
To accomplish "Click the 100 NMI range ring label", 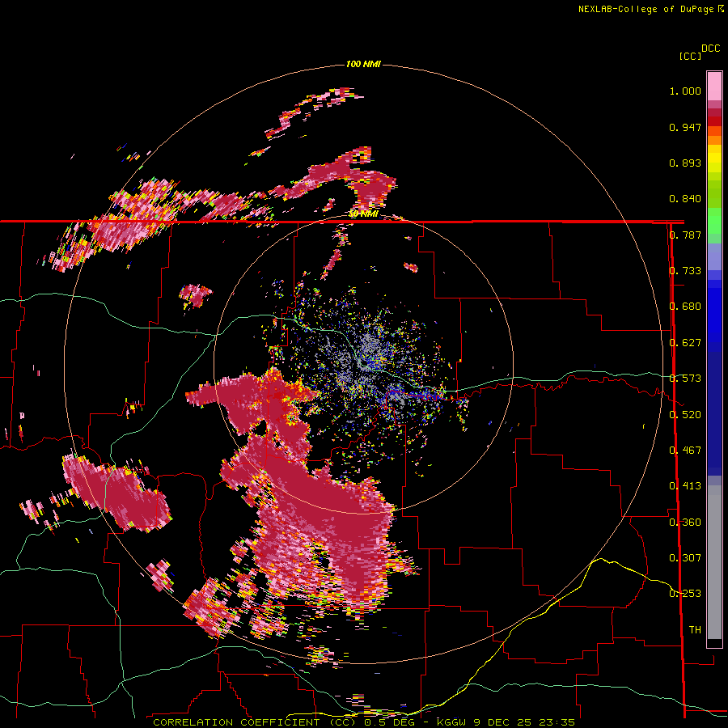I will (x=363, y=64).
